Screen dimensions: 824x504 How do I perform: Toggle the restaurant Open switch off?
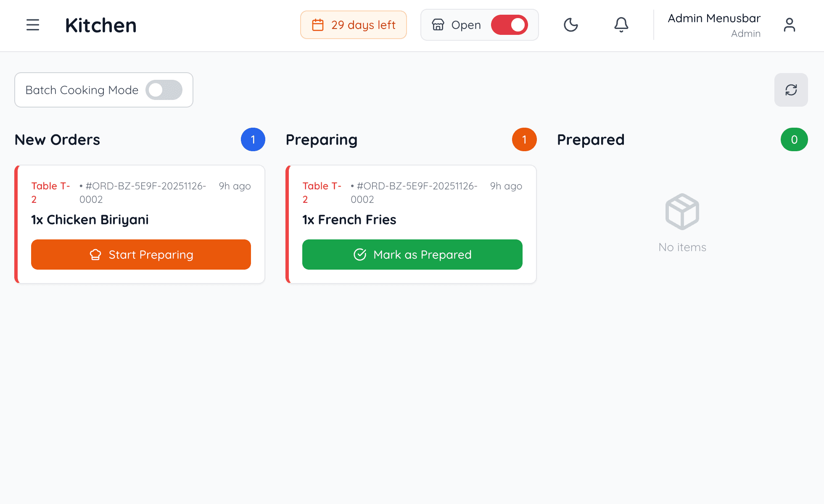point(510,25)
